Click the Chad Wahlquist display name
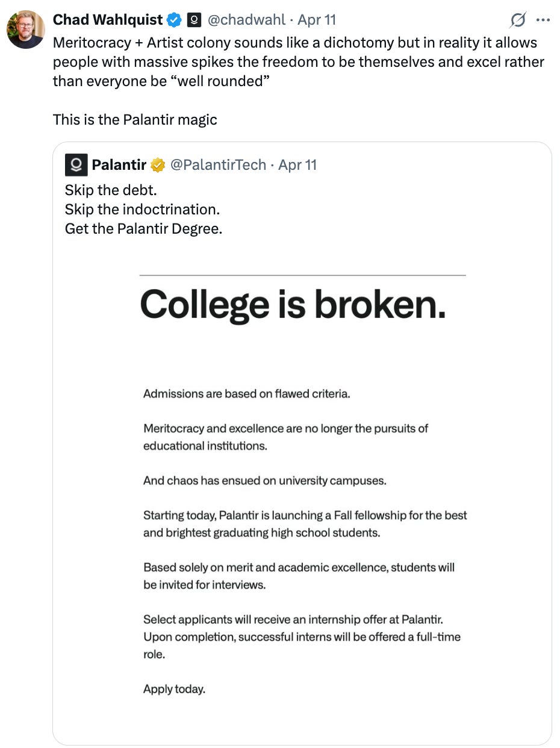 [107, 20]
